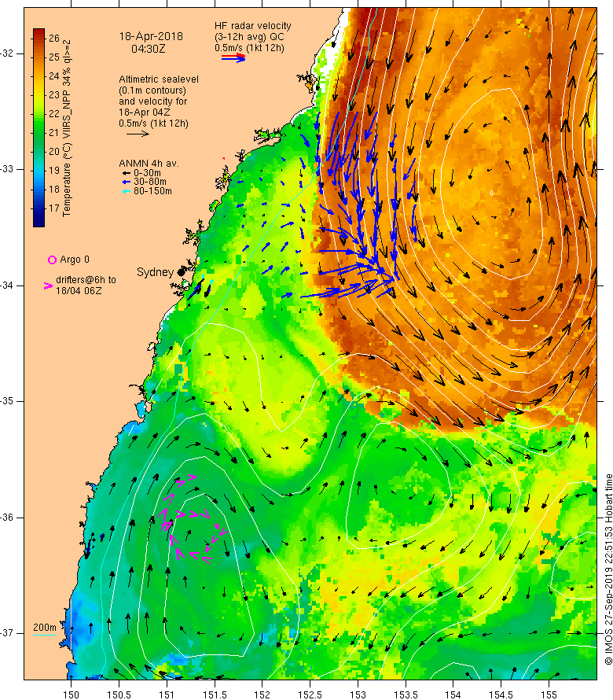613x700 pixels.
Task: Click the black altimetric velocity legend arrow
Action: pos(138,133)
